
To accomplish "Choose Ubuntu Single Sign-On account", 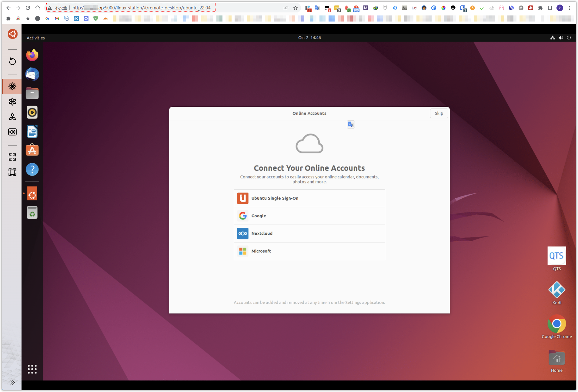I will pyautogui.click(x=309, y=198).
